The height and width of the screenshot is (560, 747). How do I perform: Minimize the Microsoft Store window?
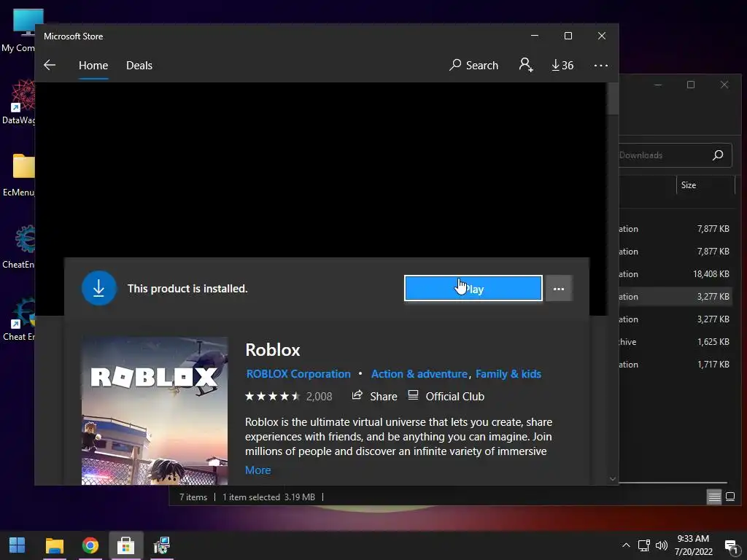[x=535, y=36]
